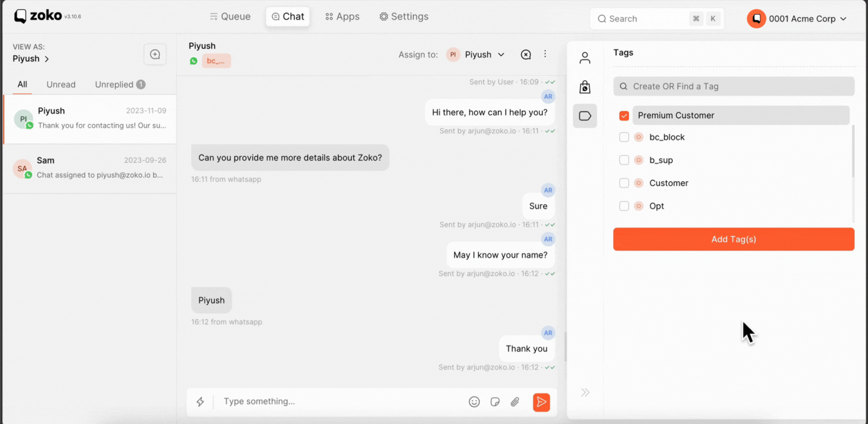This screenshot has height=424, width=868.
Task: Select the Tags panel icon
Action: 585,116
